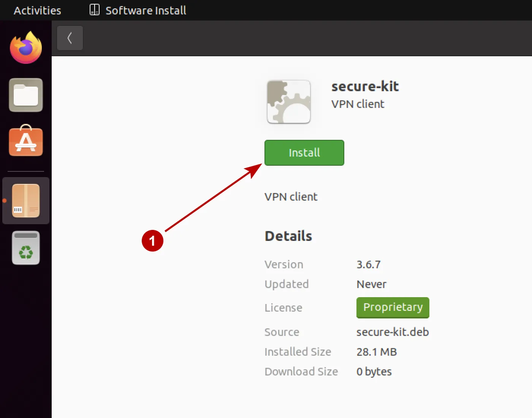Viewport: 532px width, 418px height.
Task: Click the secure-kit.deb source label
Action: click(393, 332)
